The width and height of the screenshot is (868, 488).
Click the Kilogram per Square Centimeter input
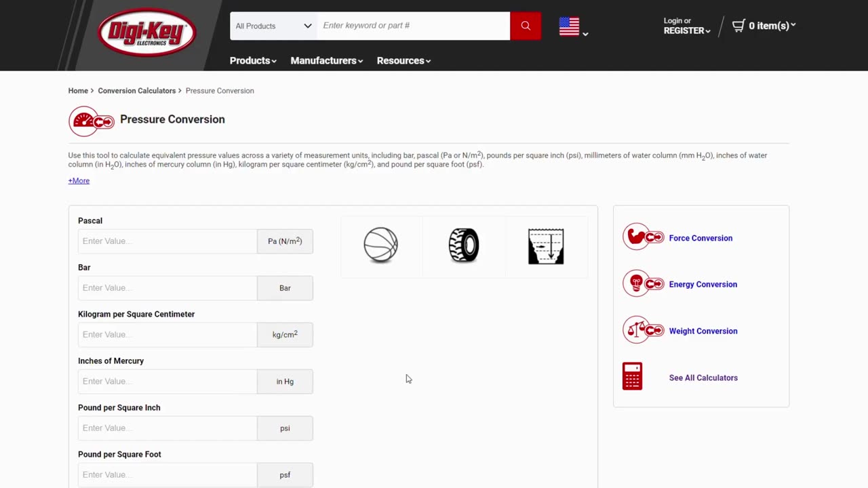tap(167, 335)
